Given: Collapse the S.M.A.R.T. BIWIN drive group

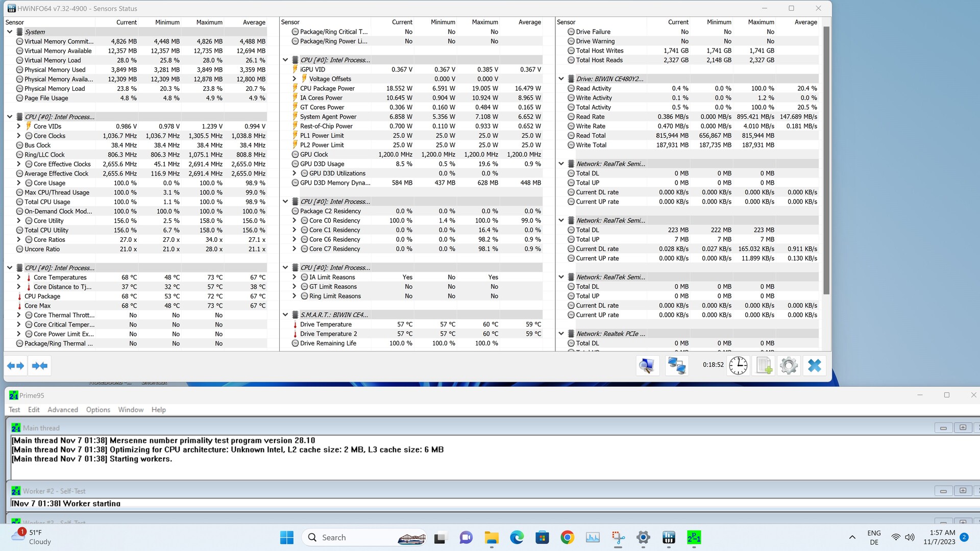Looking at the screenshot, I should click(x=285, y=315).
